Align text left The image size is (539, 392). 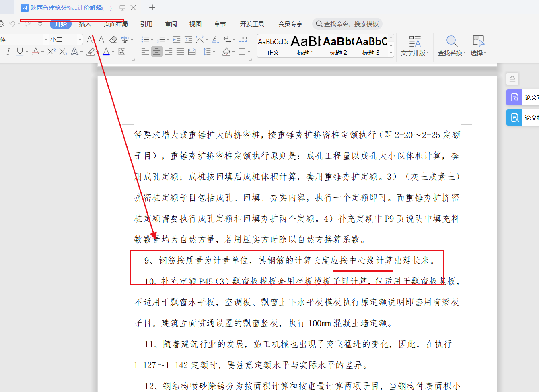[x=145, y=52]
